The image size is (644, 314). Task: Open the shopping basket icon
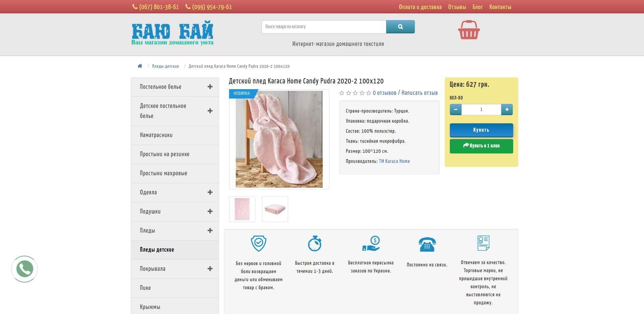pos(469,30)
